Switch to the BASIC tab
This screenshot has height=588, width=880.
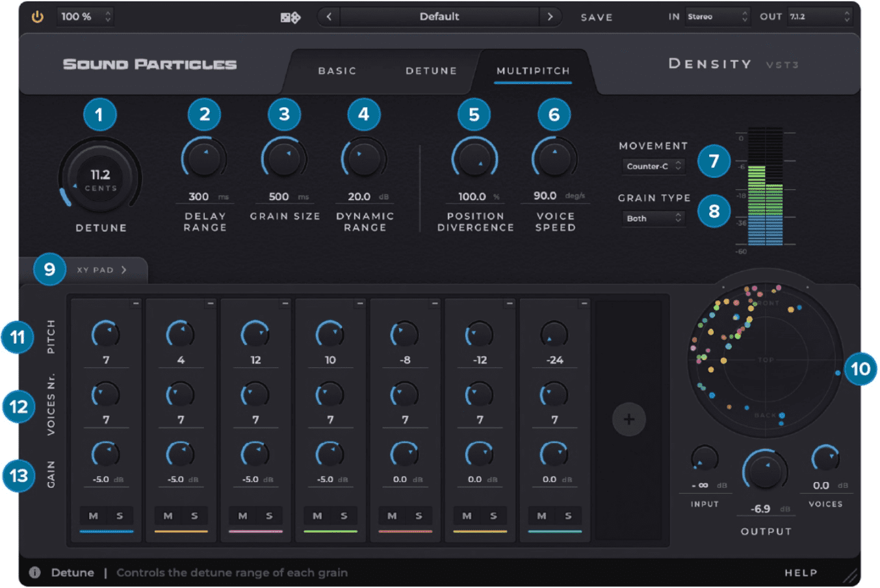337,71
